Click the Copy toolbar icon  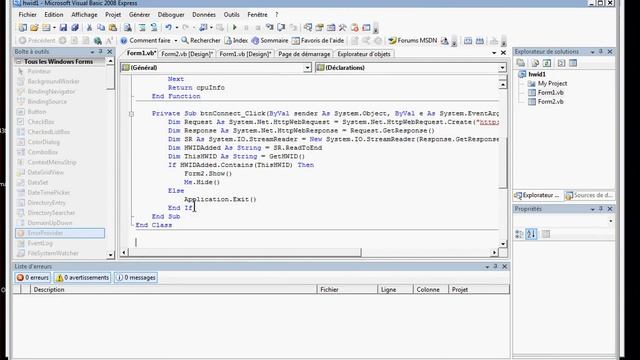point(101,27)
